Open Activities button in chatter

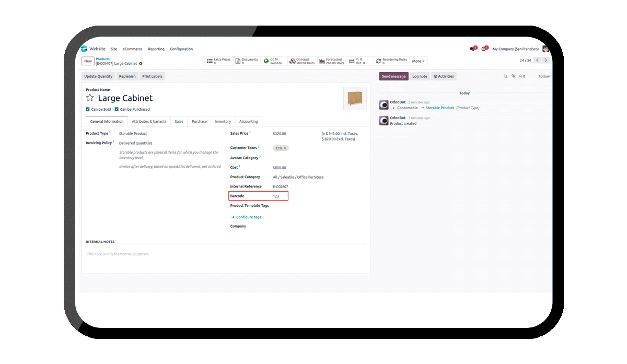click(444, 76)
